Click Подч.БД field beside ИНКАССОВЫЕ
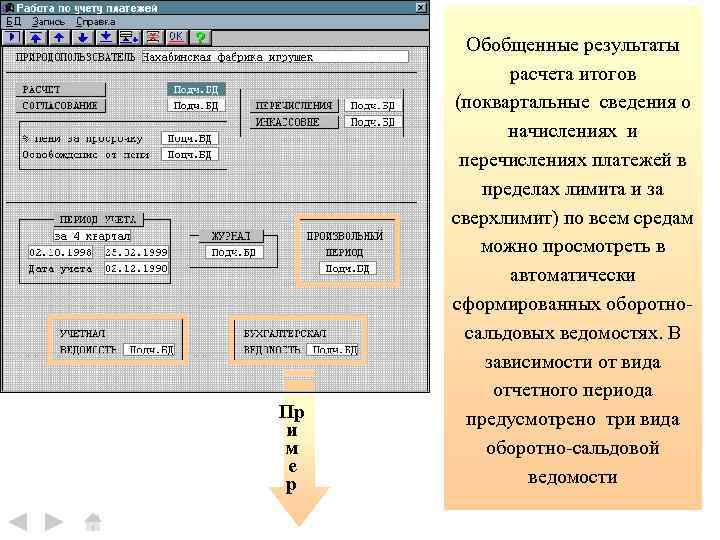The width and height of the screenshot is (720, 540). [372, 122]
